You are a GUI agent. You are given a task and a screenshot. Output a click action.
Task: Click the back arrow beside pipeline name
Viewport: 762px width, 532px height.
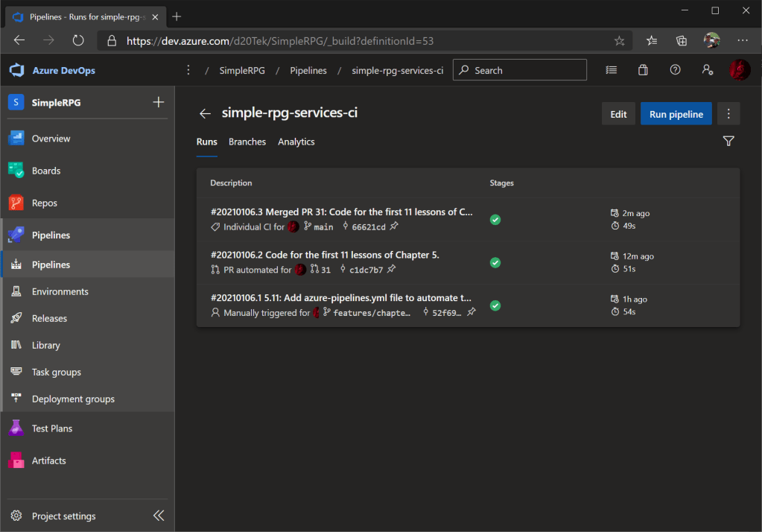point(205,114)
